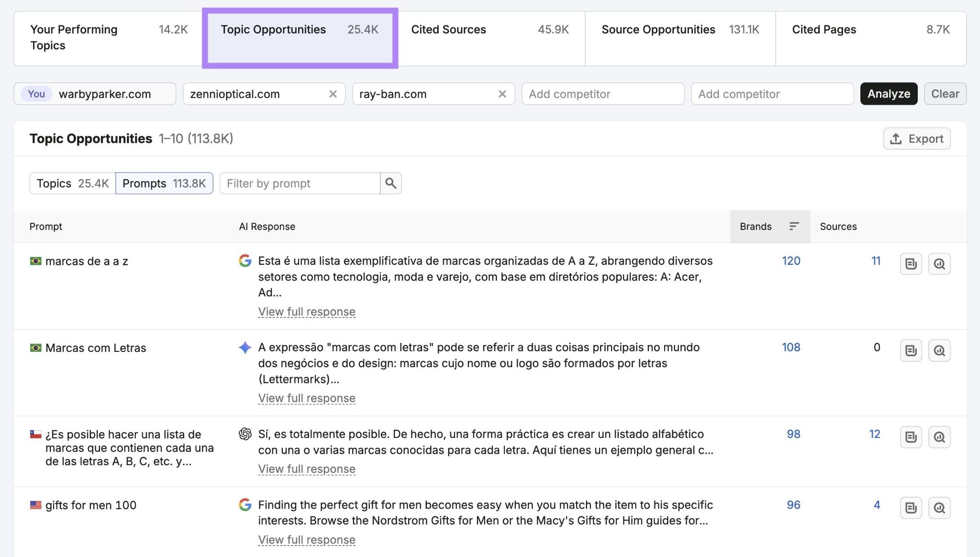The image size is (980, 557).
Task: Open sources count 12
Action: click(x=875, y=434)
